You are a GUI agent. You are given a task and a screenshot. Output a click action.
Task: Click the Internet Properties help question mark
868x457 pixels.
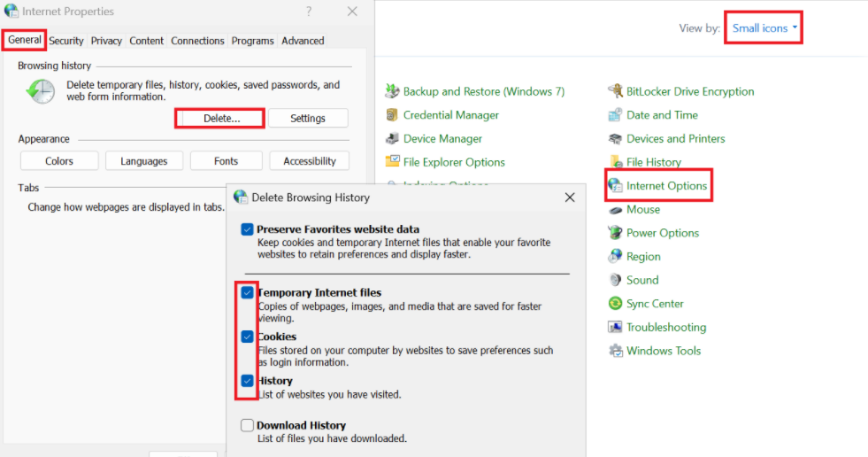click(x=309, y=12)
